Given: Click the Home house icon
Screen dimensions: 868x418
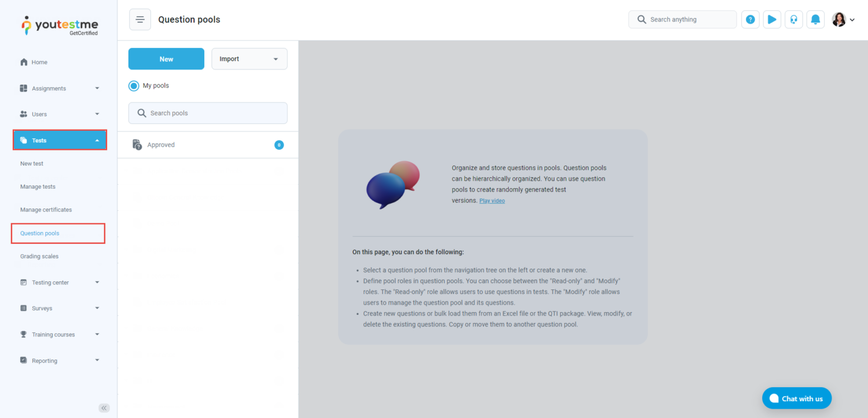Looking at the screenshot, I should point(24,62).
